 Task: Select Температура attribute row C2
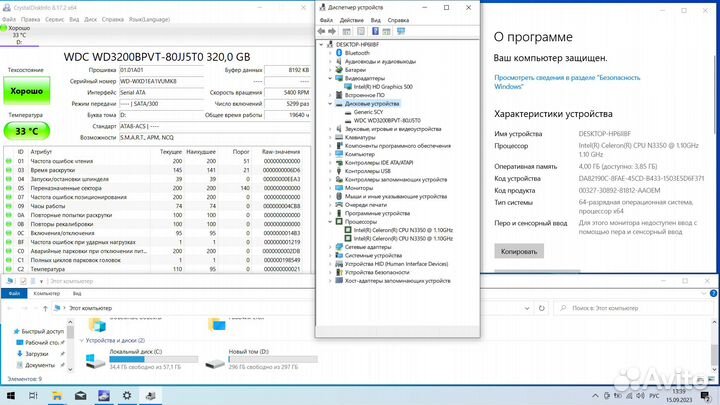pyautogui.click(x=157, y=269)
